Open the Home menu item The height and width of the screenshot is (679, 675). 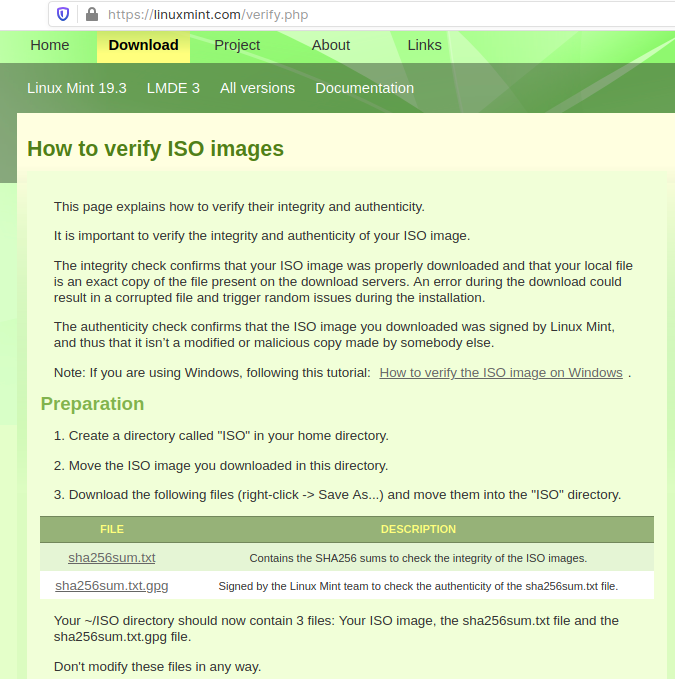coord(50,45)
